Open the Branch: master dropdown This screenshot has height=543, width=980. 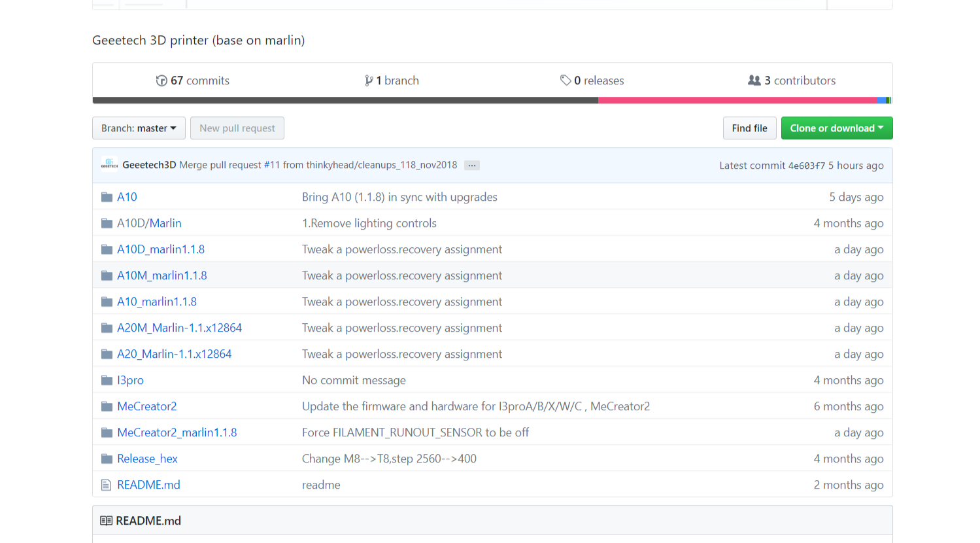click(x=139, y=128)
